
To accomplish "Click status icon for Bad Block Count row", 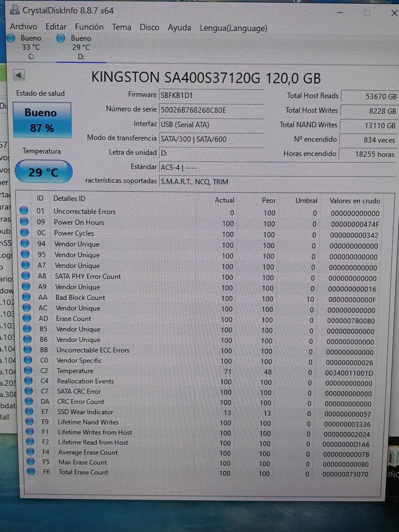I will tap(26, 297).
